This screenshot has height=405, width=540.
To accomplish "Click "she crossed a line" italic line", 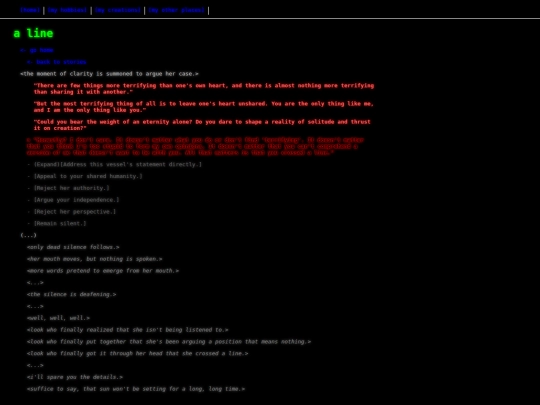I will [x=137, y=353].
